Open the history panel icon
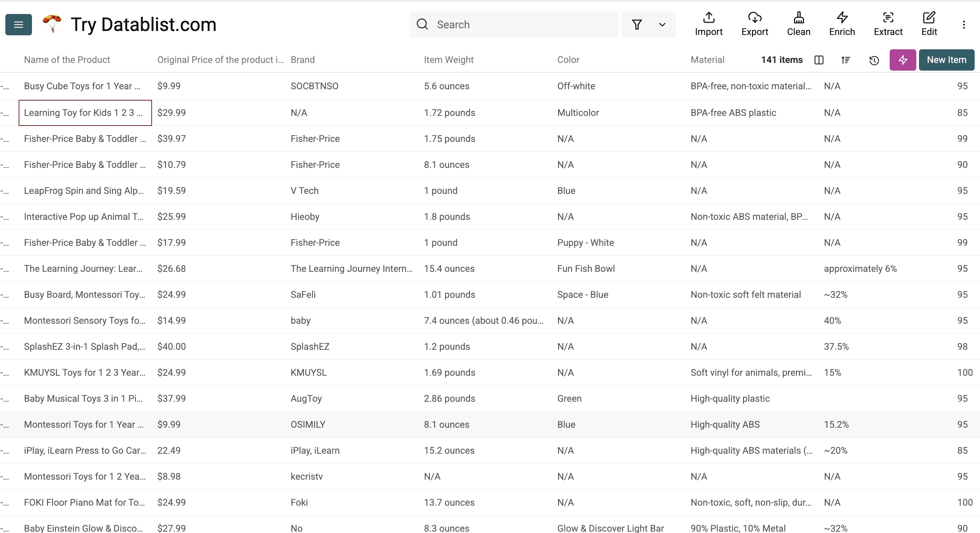 click(x=874, y=60)
